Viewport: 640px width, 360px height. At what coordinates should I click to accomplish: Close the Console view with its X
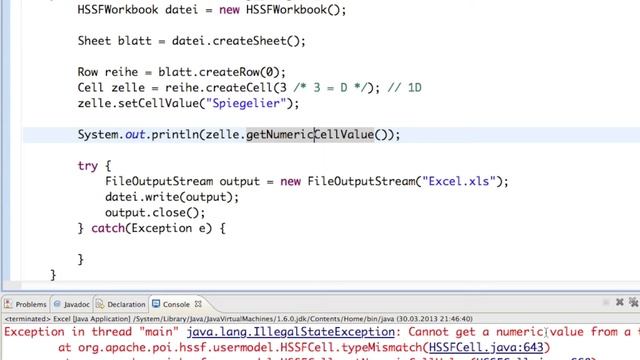tap(198, 304)
